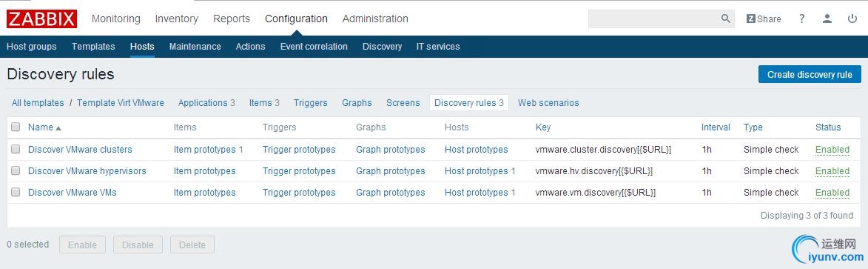Screen dimensions: 868x269
Task: Click the Delete button below table
Action: tap(192, 245)
